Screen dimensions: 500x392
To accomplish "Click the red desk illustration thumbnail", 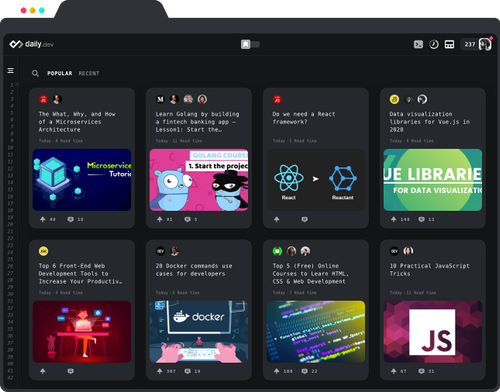I will click(82, 332).
